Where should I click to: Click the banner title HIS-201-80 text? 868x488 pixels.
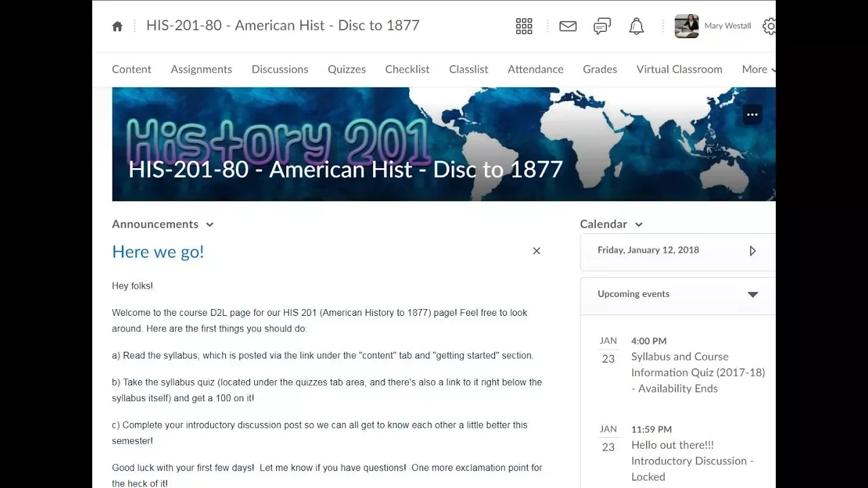click(346, 169)
